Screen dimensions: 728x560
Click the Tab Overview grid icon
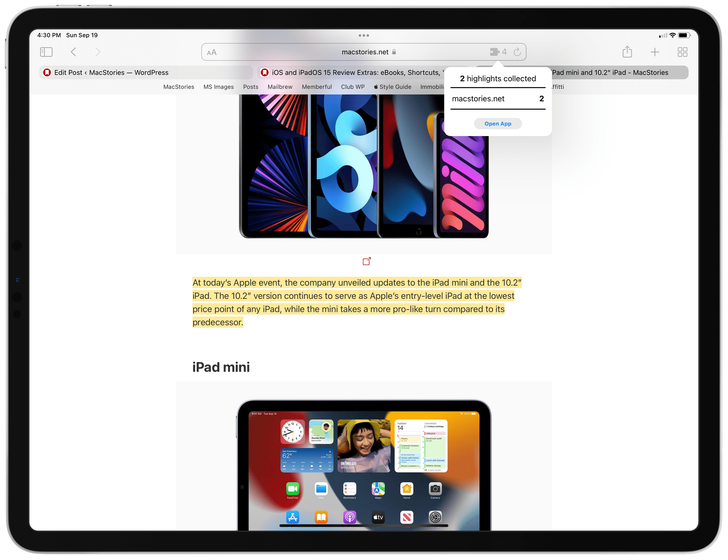683,52
